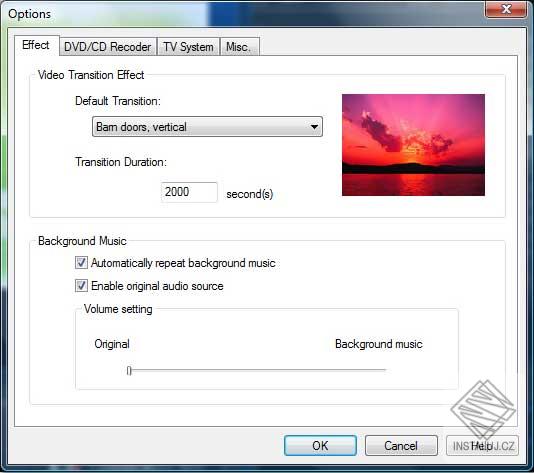This screenshot has height=473, width=534.
Task: Click the OK button
Action: (320, 445)
